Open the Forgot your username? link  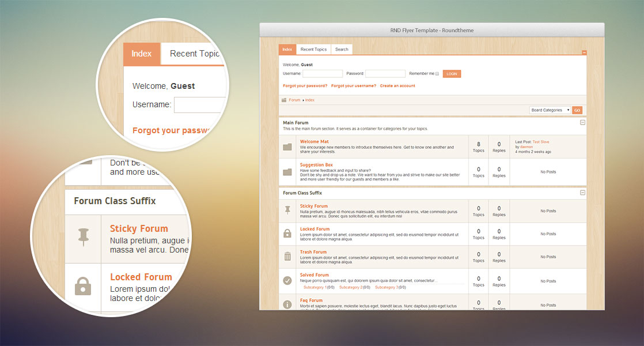click(x=354, y=86)
